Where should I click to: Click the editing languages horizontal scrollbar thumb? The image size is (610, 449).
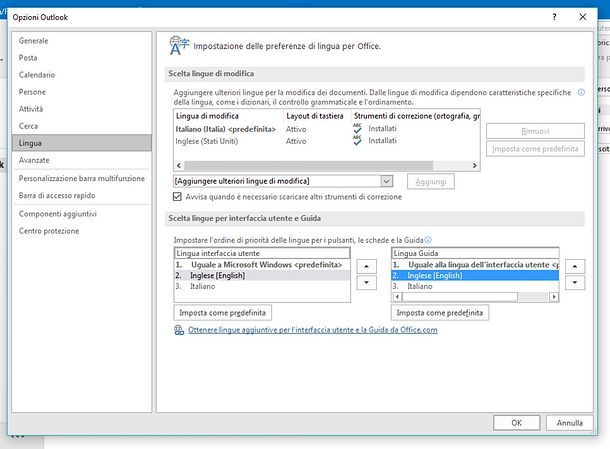(309, 165)
